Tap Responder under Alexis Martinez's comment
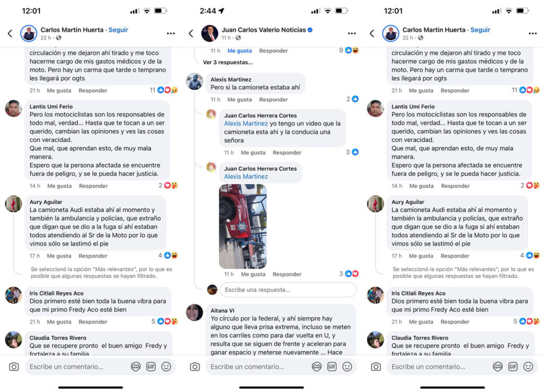Screen dimensions: 543x392 [274, 99]
